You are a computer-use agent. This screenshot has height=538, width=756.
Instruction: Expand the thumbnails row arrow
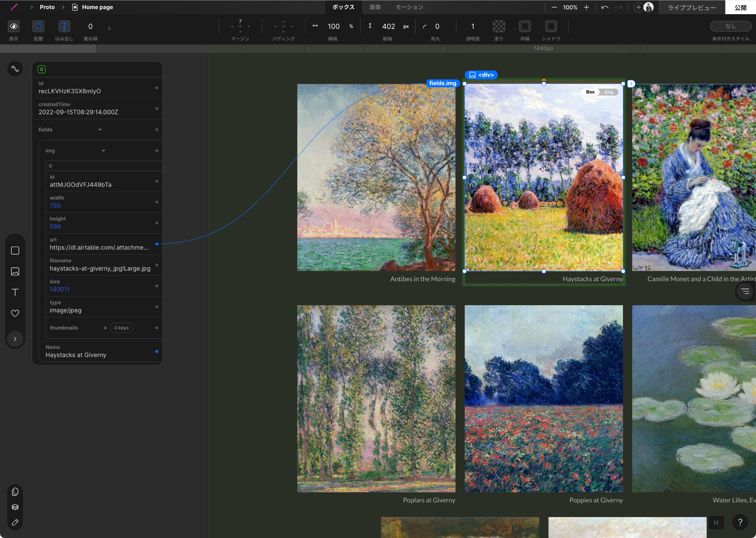click(105, 328)
